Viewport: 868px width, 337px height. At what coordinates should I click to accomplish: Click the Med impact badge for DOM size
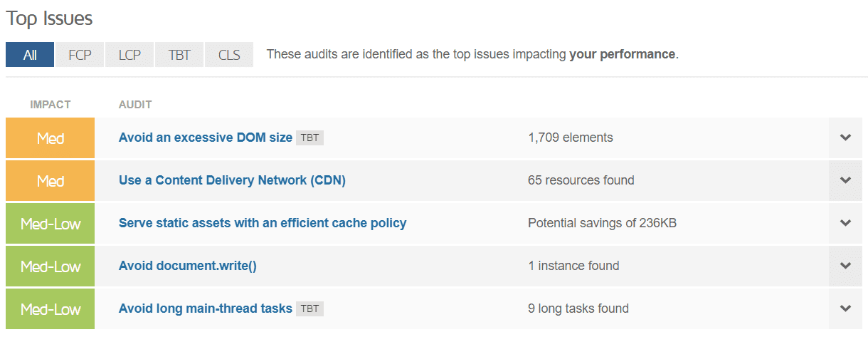(51, 138)
